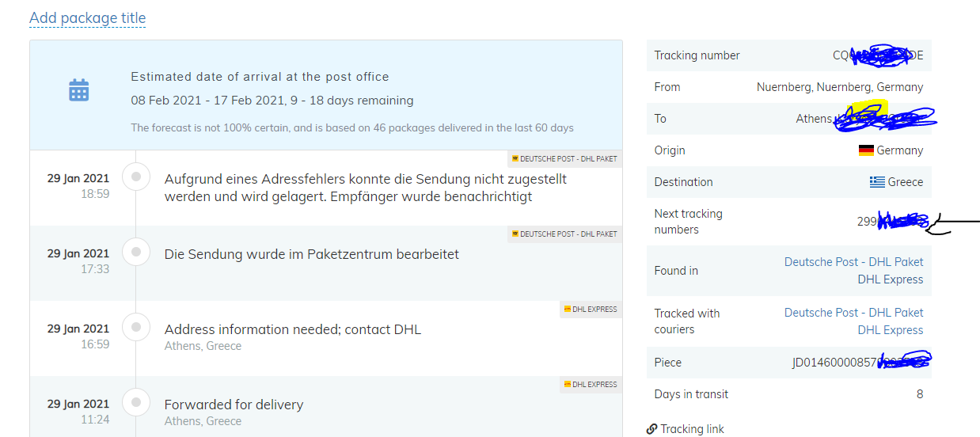
Task: Click Add package title
Action: pos(87,17)
